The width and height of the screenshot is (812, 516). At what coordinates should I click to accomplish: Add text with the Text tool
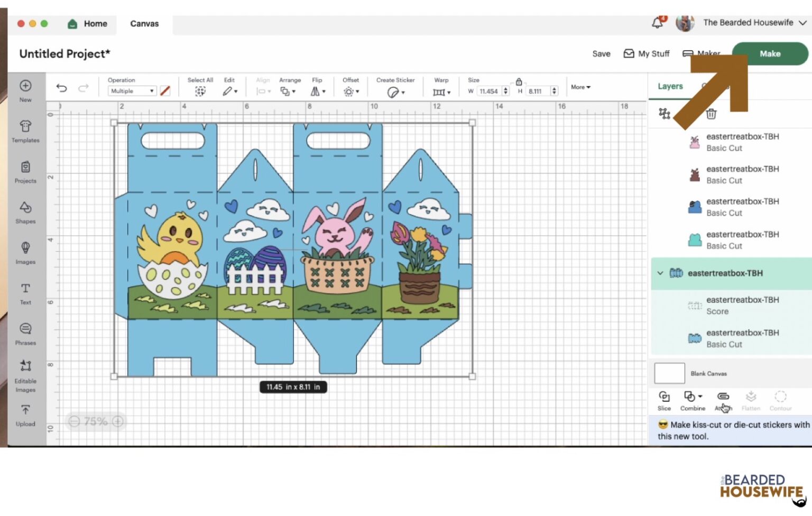[25, 293]
